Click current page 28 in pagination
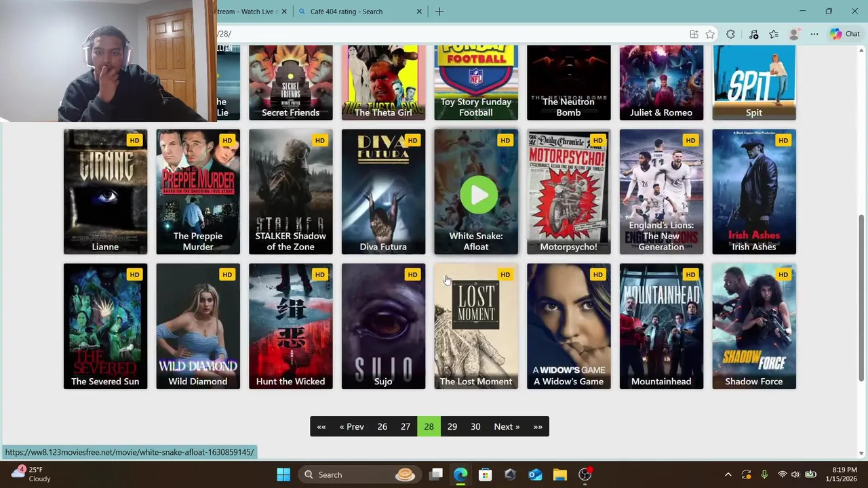 coord(429,426)
